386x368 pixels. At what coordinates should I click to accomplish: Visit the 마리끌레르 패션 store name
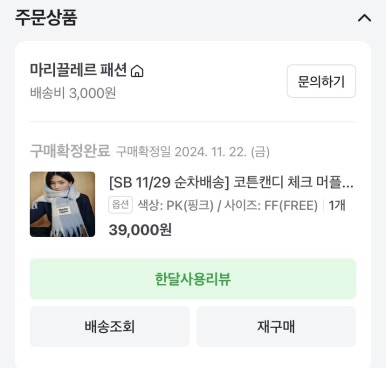pos(78,70)
